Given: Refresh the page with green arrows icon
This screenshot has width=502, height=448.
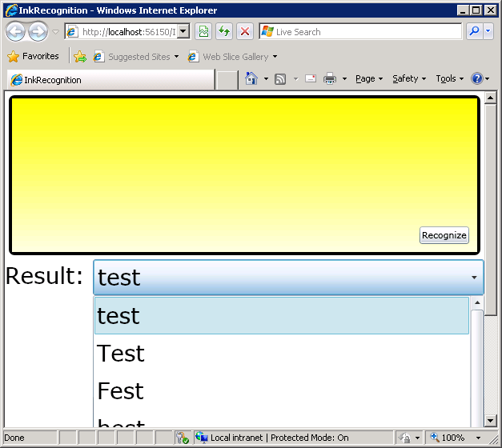Looking at the screenshot, I should coord(224,32).
